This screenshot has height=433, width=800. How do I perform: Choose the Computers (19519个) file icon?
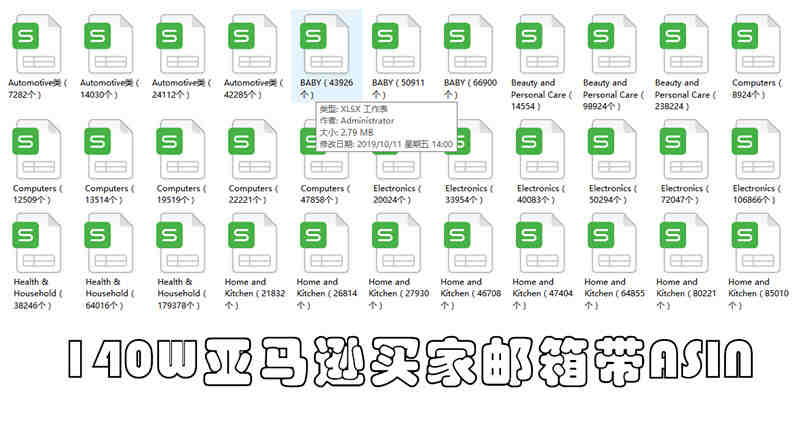click(181, 149)
